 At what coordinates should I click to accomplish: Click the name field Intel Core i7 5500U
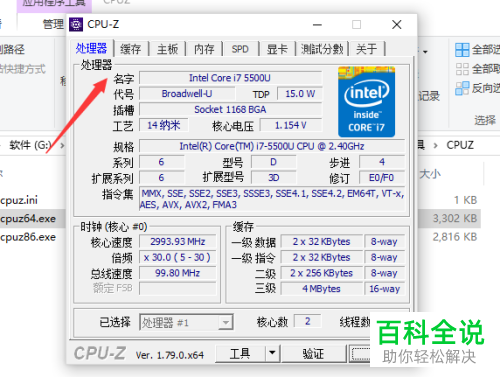click(x=230, y=78)
